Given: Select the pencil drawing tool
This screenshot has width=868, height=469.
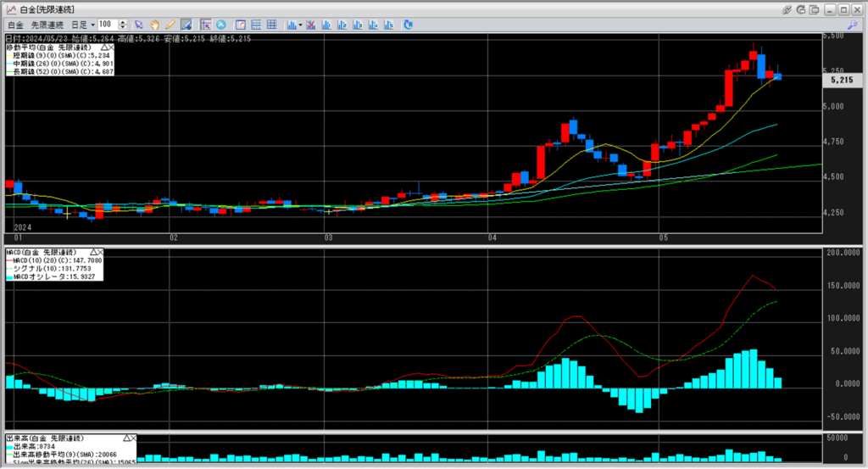Looking at the screenshot, I should [170, 25].
